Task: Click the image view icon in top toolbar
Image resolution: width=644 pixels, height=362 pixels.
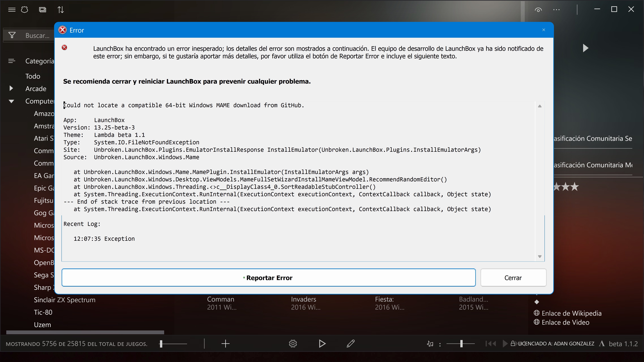Action: point(43,10)
